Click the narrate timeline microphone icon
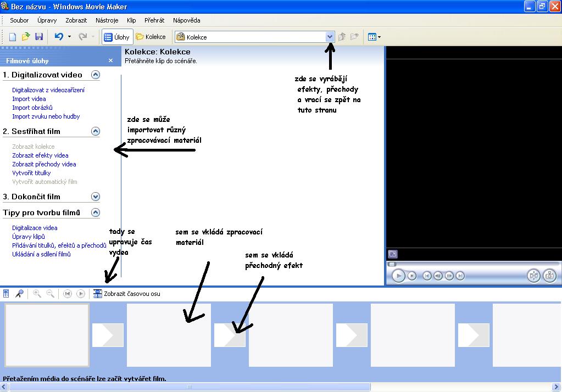Screen dimensions: 562x392 (x=19, y=294)
